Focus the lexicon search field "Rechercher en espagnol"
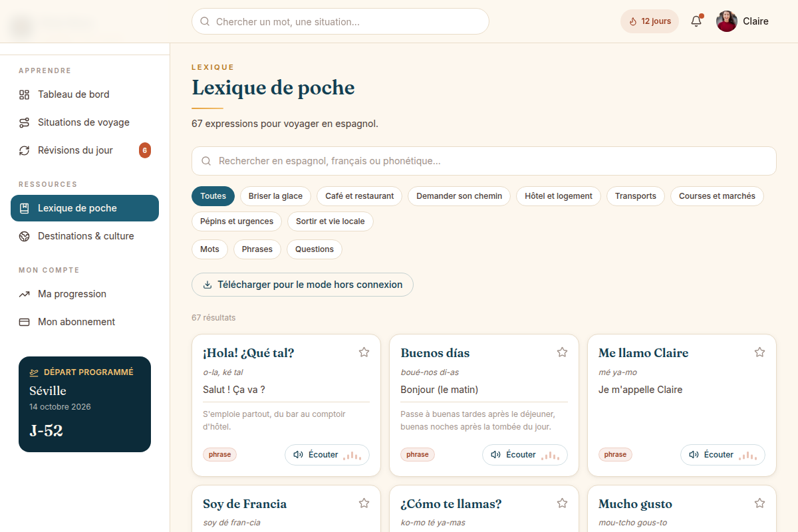Screen dimensions: 798x532 tap(484, 161)
